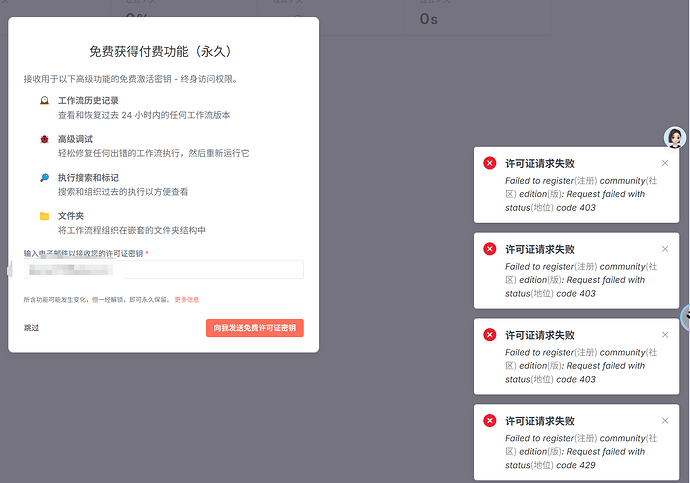Click the workflow history feature icon
This screenshot has height=483, width=690.
pyautogui.click(x=44, y=102)
